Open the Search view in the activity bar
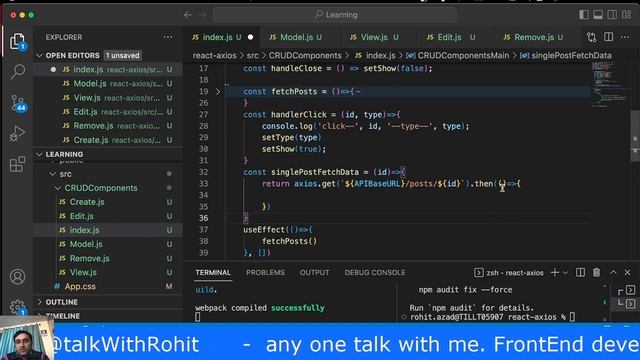Viewport: 640px width, 360px height. coord(17,71)
